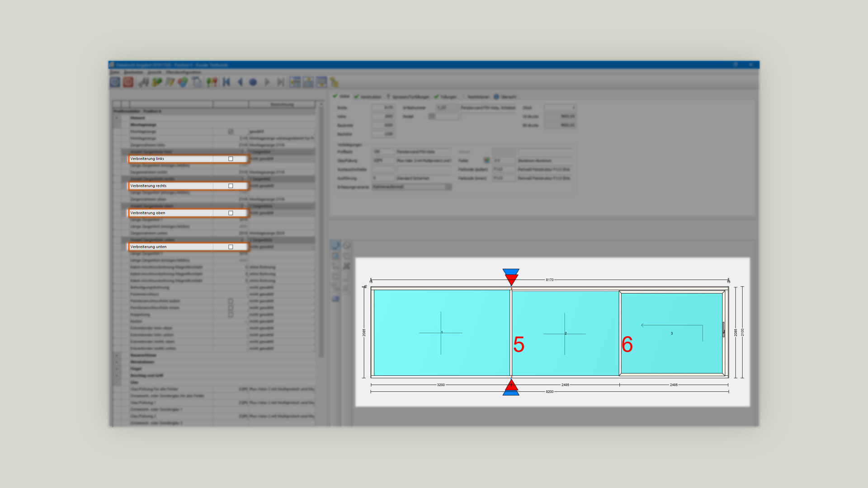868x488 pixels.
Task: Click the 8200 overall width dimension
Action: (x=550, y=392)
